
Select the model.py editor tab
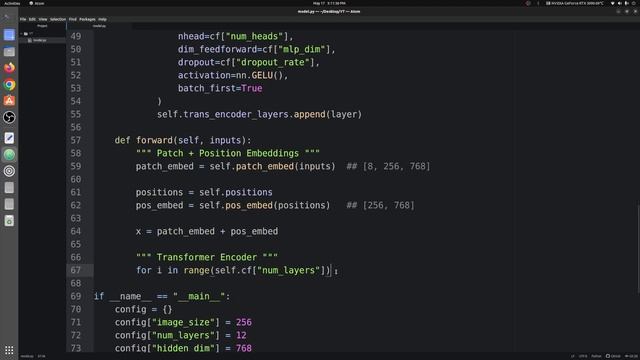tap(99, 26)
